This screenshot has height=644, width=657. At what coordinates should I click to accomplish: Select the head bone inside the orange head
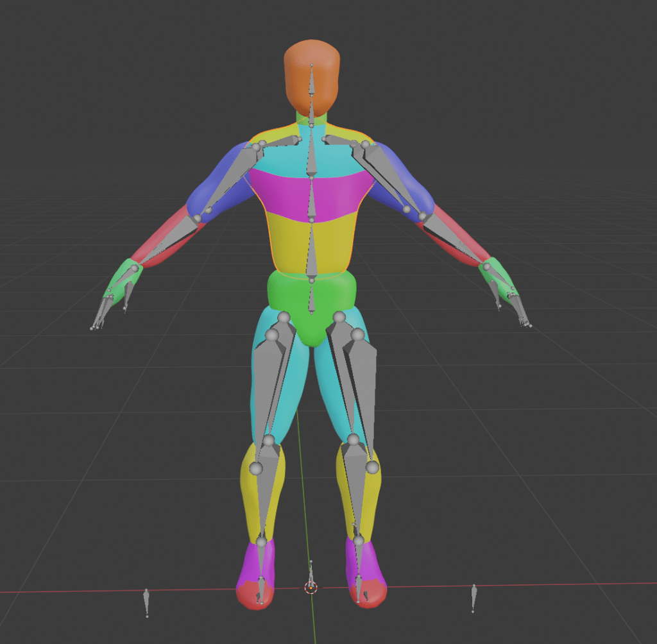pos(311,82)
